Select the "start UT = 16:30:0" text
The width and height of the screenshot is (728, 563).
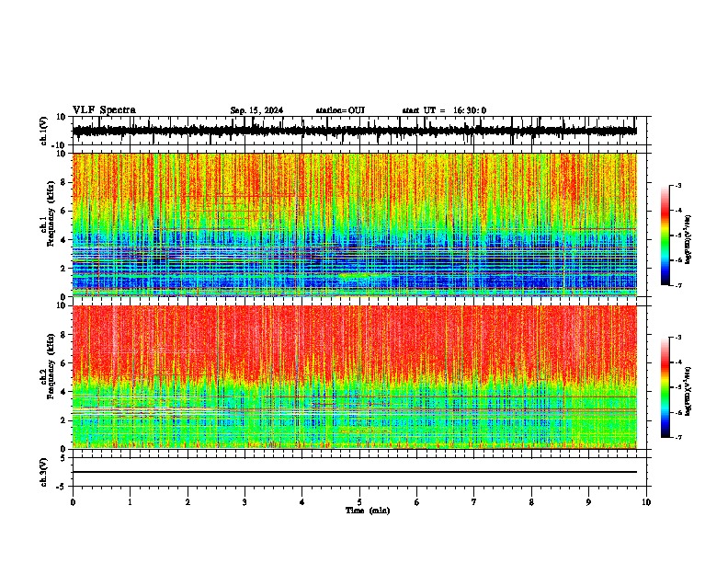coord(444,110)
